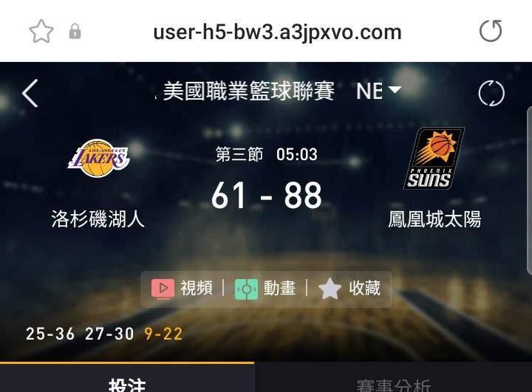Click the browser address bar URL
Viewport: 532px width, 392px height.
(277, 32)
